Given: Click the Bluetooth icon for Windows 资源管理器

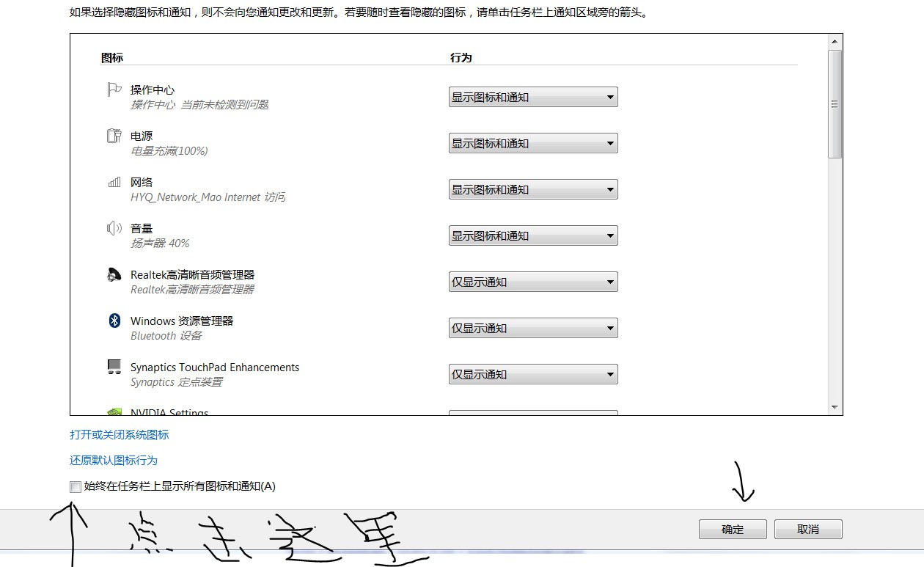Looking at the screenshot, I should click(114, 321).
